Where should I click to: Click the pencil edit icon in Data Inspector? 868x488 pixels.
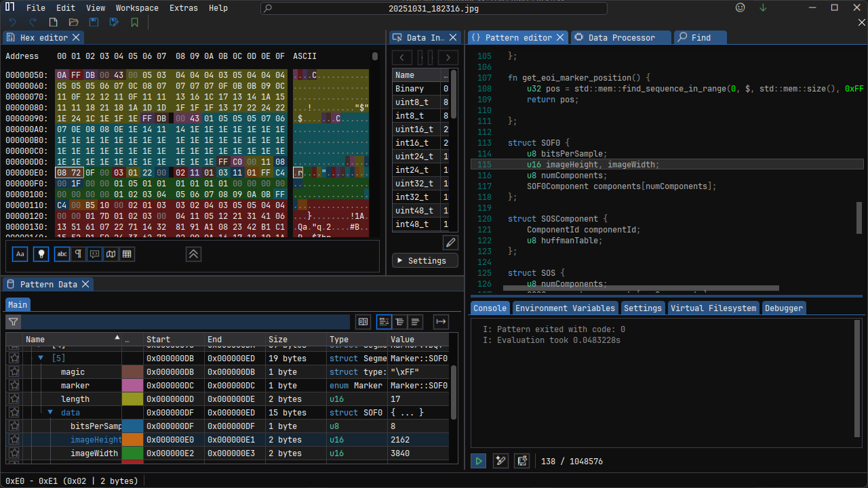coord(450,242)
